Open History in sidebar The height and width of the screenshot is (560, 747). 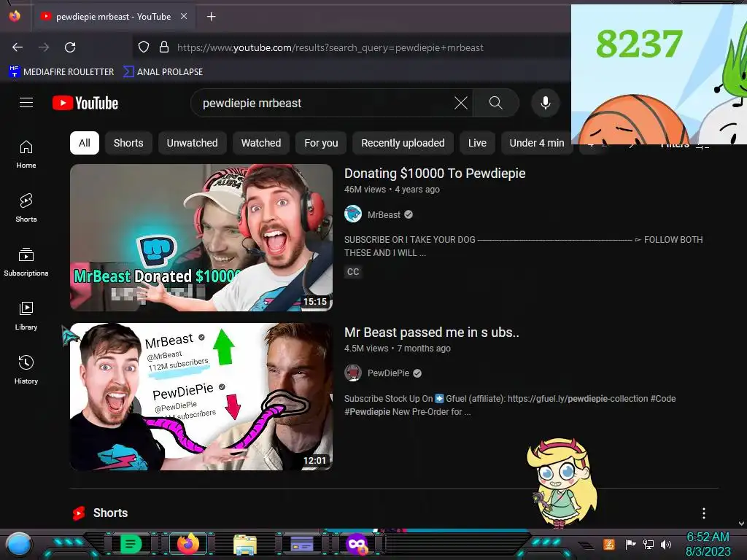26,370
